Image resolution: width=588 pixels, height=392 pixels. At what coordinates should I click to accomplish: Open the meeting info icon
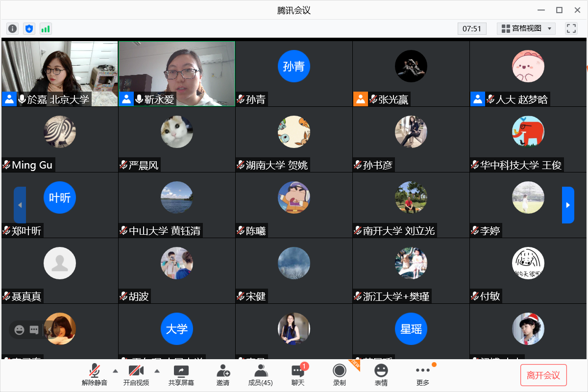coord(13,28)
